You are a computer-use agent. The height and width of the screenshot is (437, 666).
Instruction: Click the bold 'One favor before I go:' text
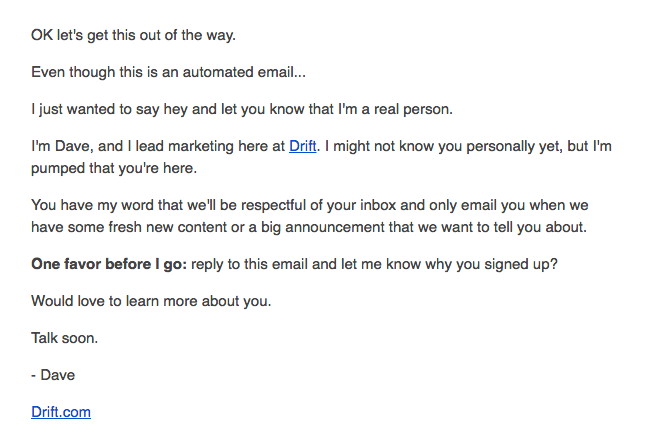(109, 264)
